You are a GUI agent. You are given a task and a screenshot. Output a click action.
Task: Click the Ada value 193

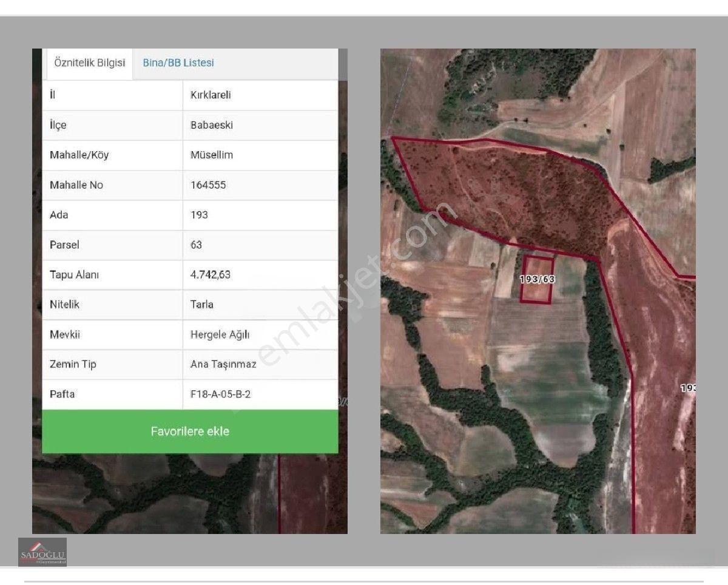198,215
